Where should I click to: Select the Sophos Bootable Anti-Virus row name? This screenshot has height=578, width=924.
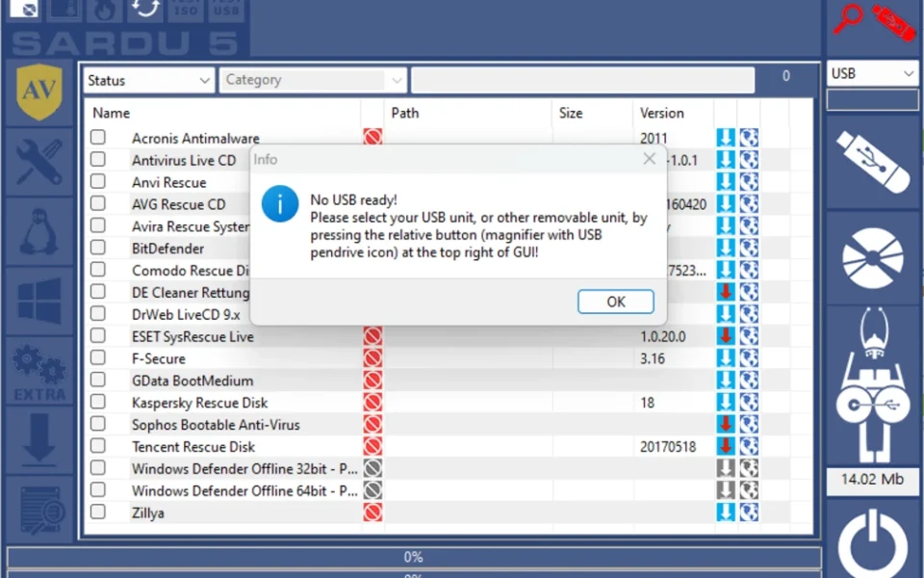coord(216,425)
